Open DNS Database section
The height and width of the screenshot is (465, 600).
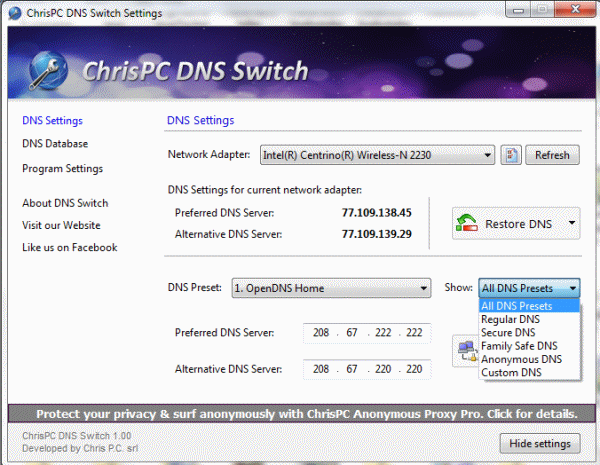coord(55,144)
